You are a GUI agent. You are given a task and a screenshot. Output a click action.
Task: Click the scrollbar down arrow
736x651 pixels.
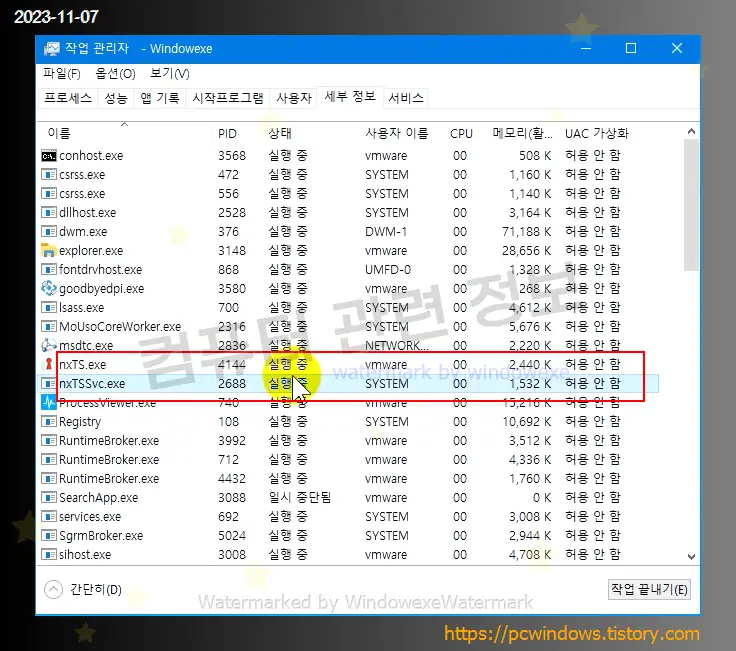(691, 557)
